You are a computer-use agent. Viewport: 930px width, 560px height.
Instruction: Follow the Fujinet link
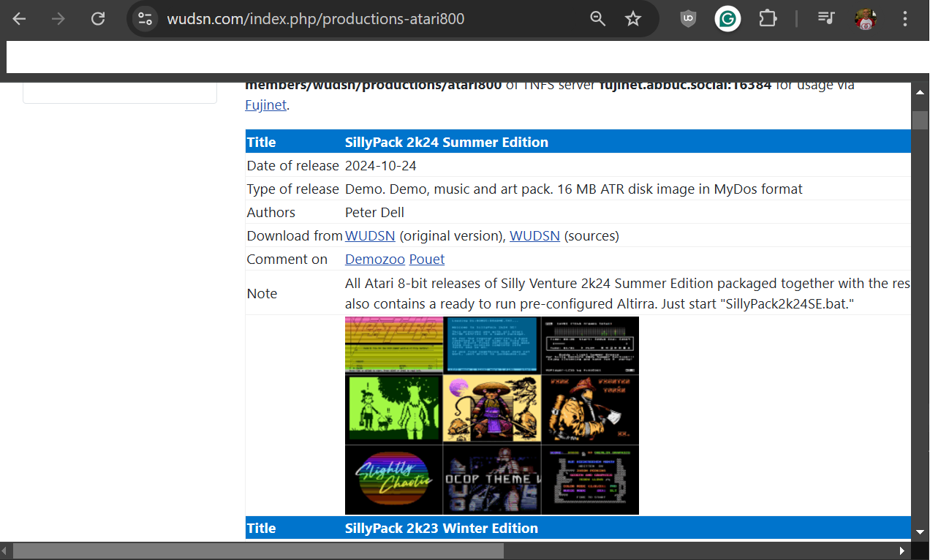(265, 105)
